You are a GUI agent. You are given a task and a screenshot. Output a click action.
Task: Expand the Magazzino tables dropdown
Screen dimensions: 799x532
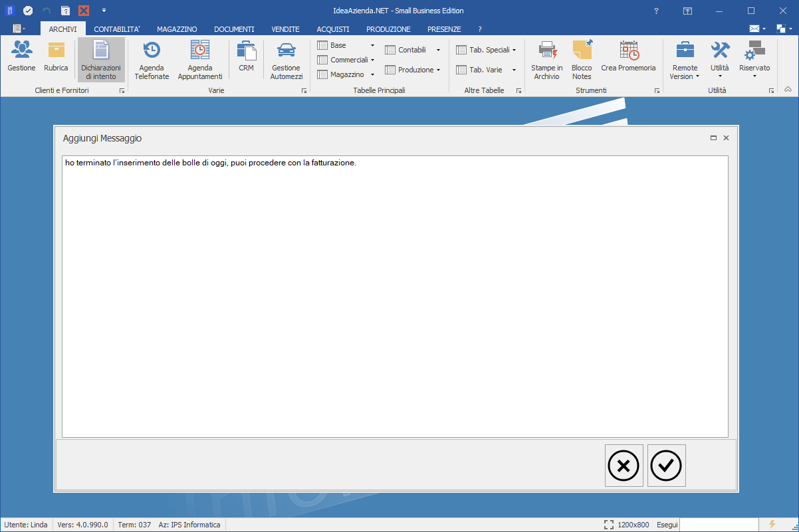click(346, 74)
